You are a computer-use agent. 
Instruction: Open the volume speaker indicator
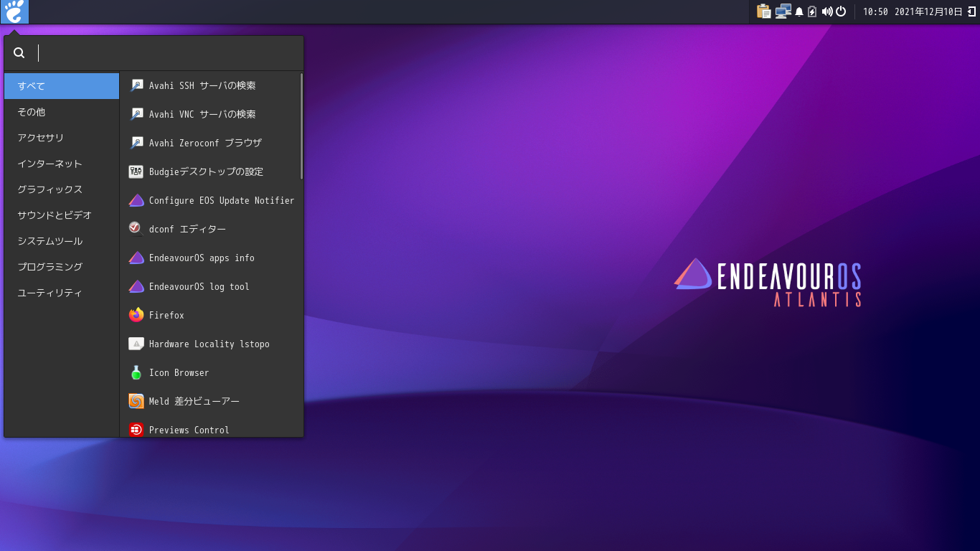tap(827, 11)
